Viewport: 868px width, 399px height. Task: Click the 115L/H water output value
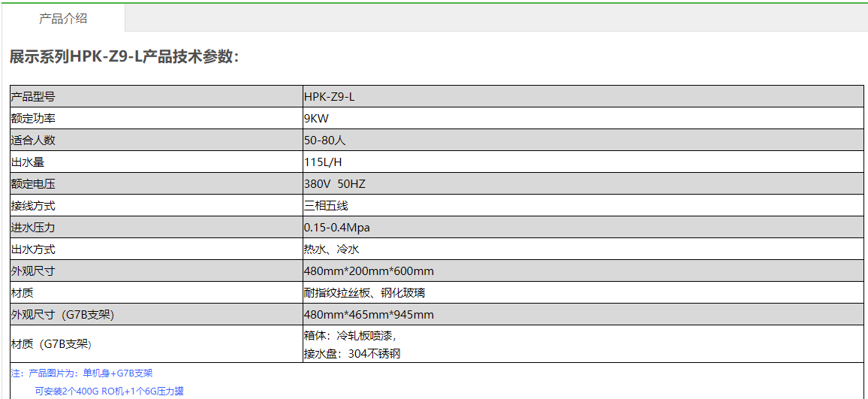(323, 162)
